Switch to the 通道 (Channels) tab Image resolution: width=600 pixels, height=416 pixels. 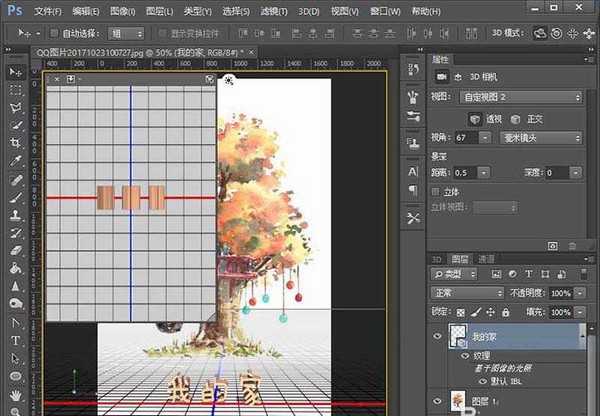click(486, 257)
